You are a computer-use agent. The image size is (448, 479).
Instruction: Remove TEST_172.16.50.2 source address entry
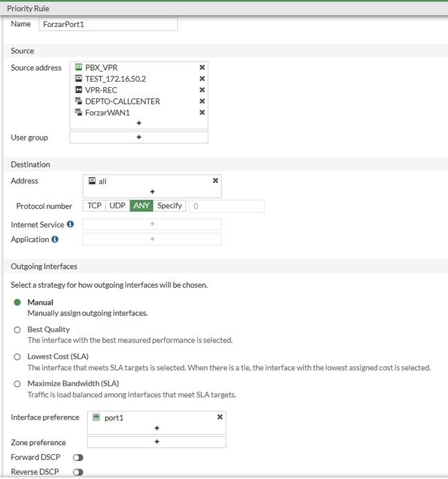click(202, 79)
